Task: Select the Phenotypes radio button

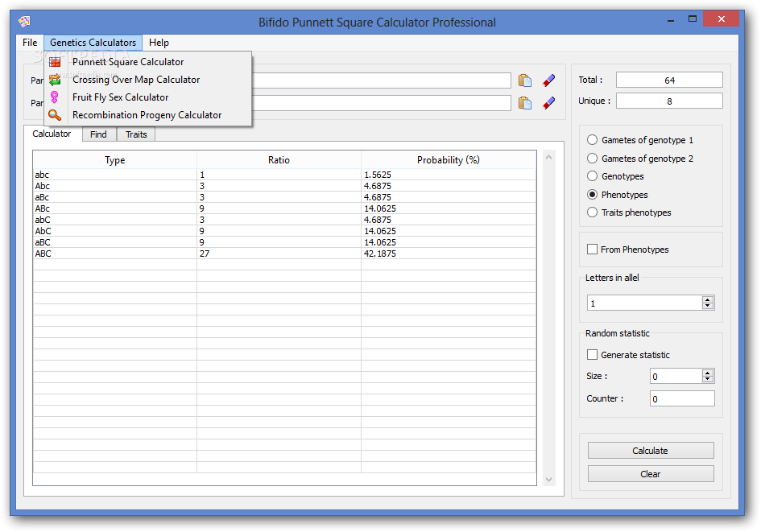Action: click(592, 195)
